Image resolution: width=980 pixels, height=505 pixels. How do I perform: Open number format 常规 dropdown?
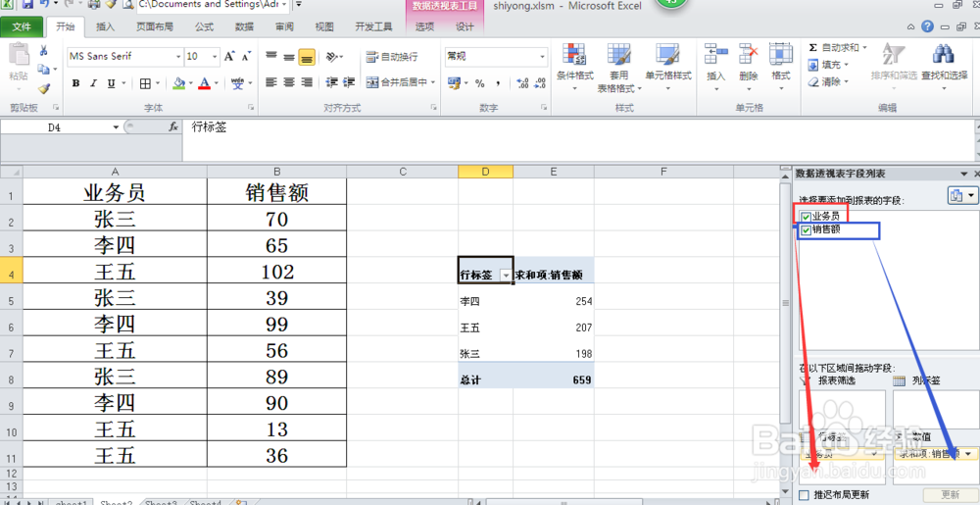point(543,56)
